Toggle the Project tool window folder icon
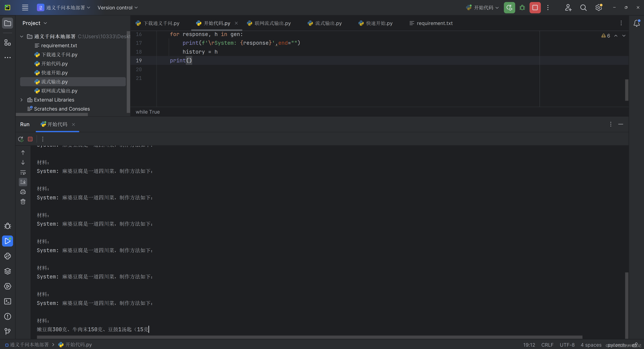Screen dimensions: 644x349 click(x=8, y=23)
